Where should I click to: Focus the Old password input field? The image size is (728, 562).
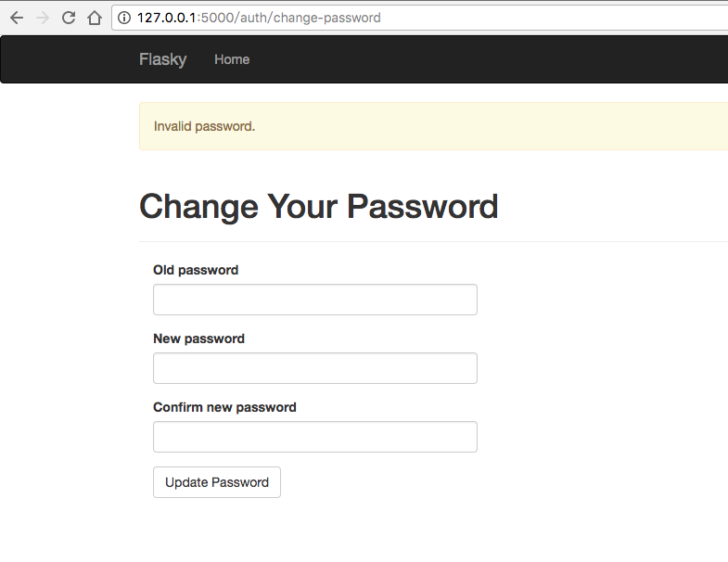click(314, 300)
